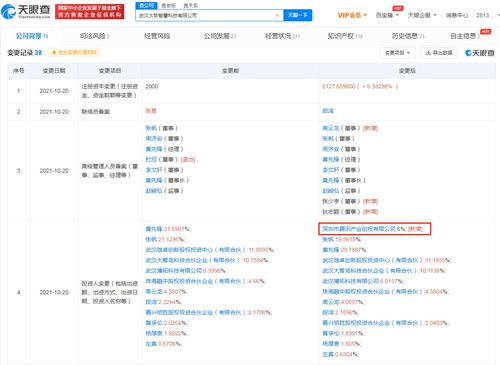Open 赵晓弘（监事）in the before-change column

point(154,191)
